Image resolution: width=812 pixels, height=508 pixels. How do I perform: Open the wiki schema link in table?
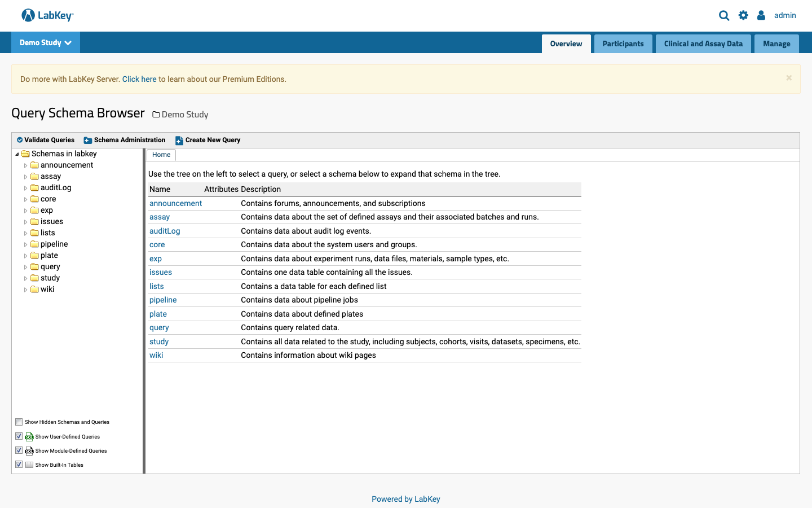[x=156, y=355]
